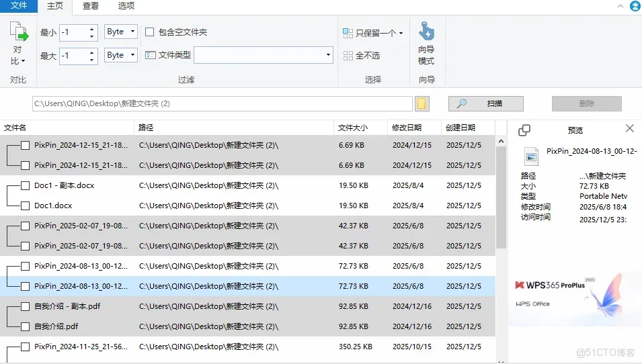This screenshot has height=364, width=642.
Task: Select the 自我介绍.pdf file name
Action: tap(56, 326)
